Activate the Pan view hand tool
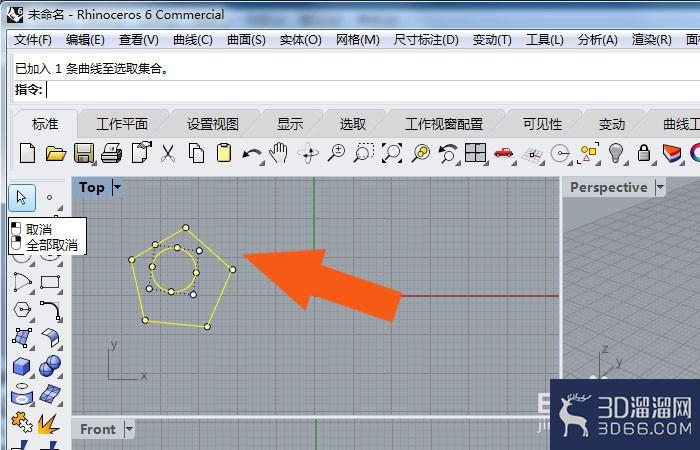 tap(279, 153)
